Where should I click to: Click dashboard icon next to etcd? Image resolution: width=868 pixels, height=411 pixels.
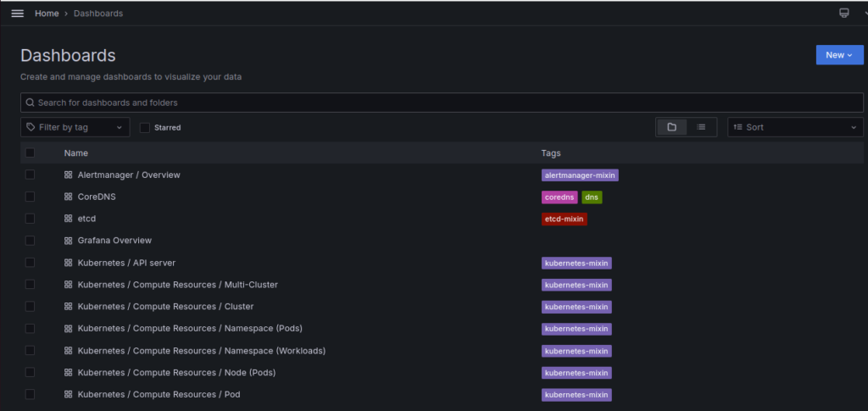point(68,219)
